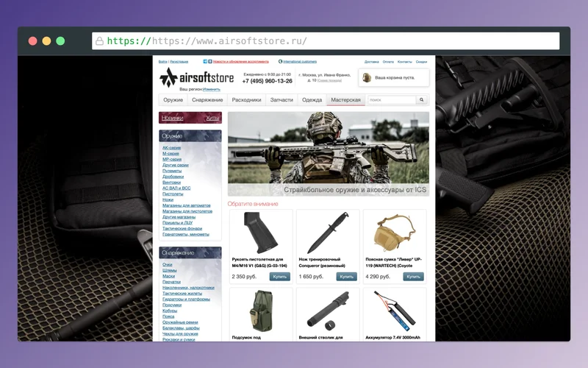Open the Винтовки category

[x=171, y=182]
